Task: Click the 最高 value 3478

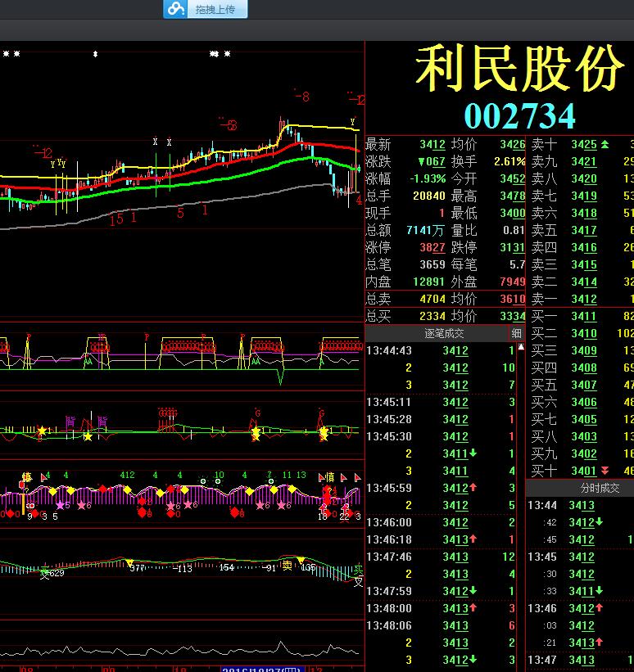Action: pos(513,196)
